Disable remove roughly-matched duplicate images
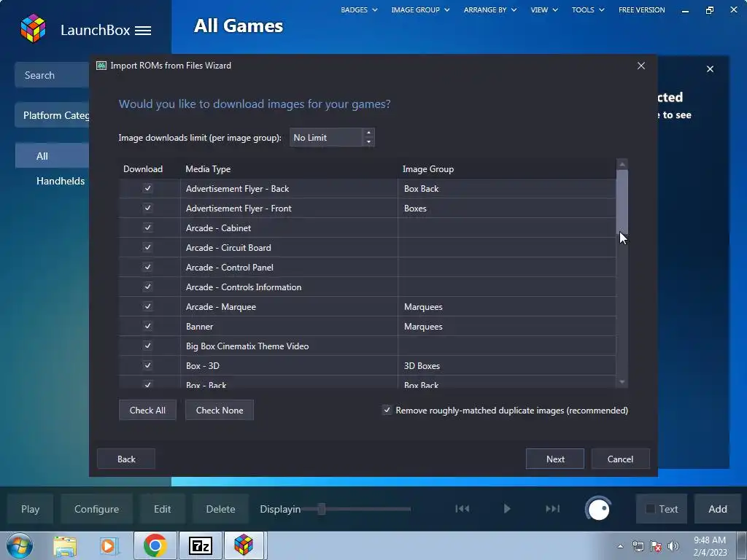The height and width of the screenshot is (560, 747). [387, 410]
